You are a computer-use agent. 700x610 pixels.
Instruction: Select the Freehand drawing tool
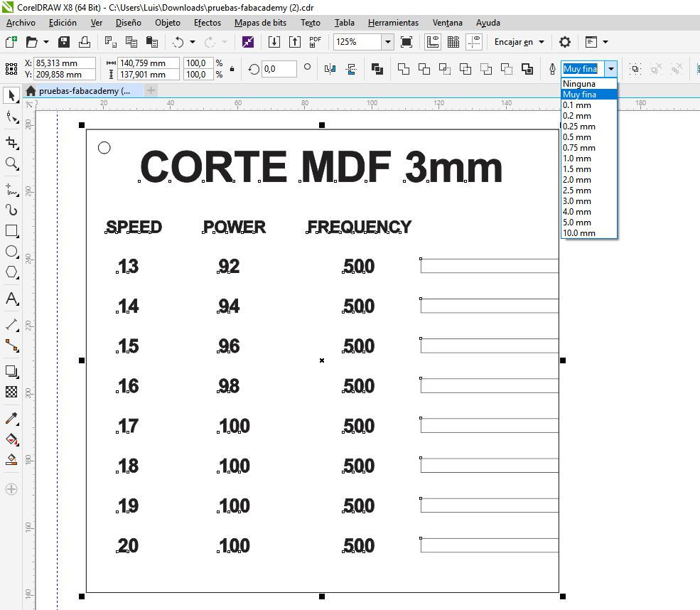coord(11,190)
